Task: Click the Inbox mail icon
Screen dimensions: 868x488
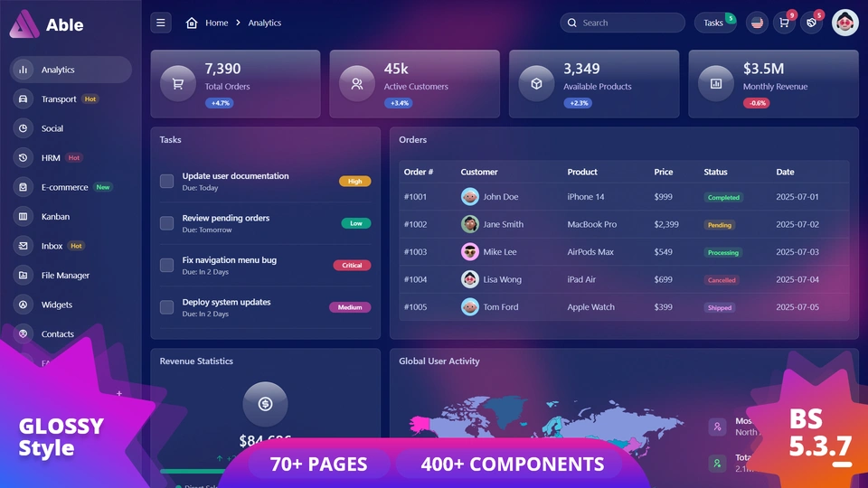Action: 23,246
